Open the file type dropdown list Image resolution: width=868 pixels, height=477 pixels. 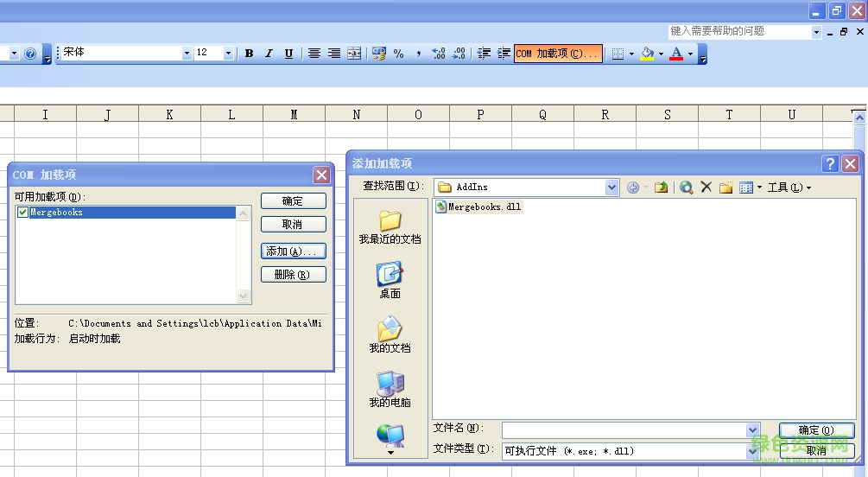tap(752, 450)
